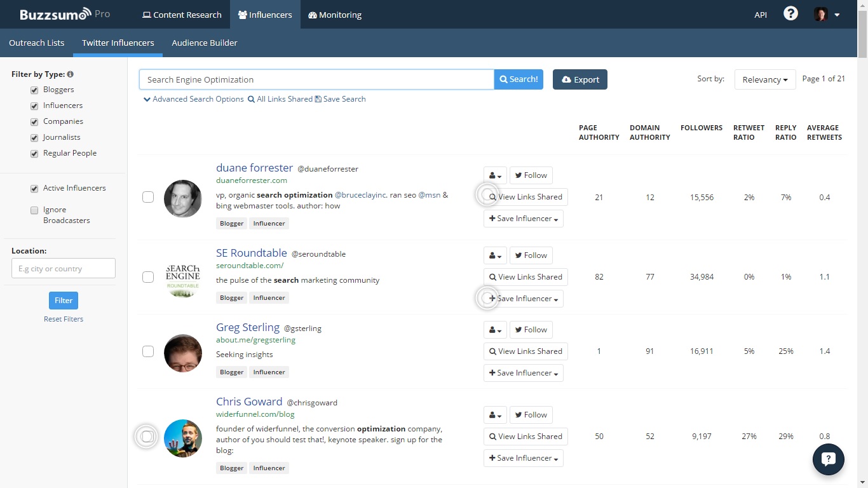Expand Advanced Search Options
Viewport: 868px width, 488px height.
(194, 99)
